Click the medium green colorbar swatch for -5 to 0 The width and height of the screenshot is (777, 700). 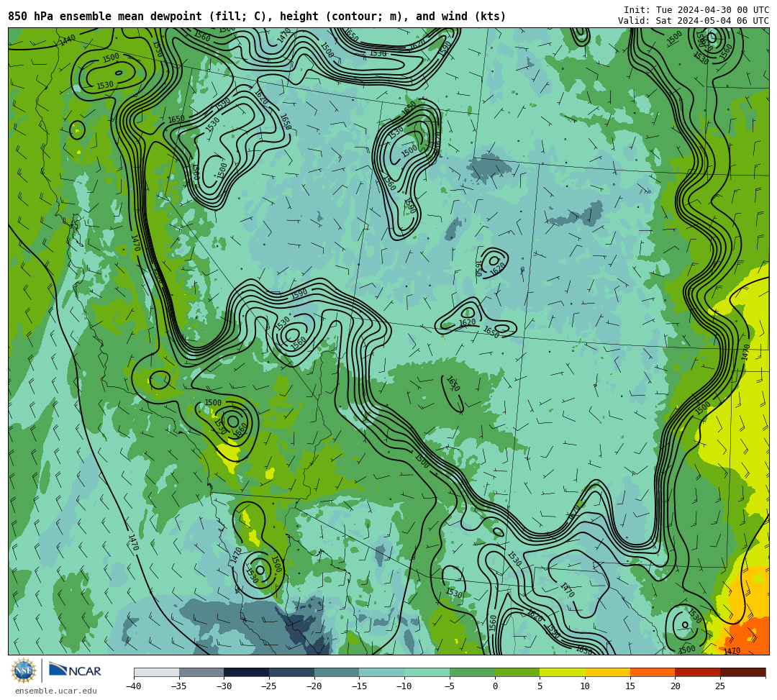point(472,672)
